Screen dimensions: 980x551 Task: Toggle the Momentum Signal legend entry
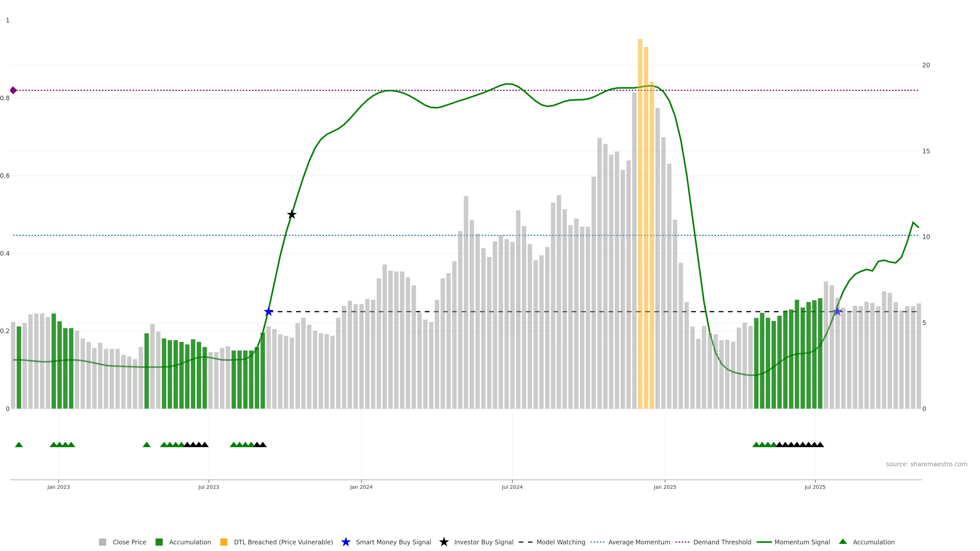(x=802, y=542)
